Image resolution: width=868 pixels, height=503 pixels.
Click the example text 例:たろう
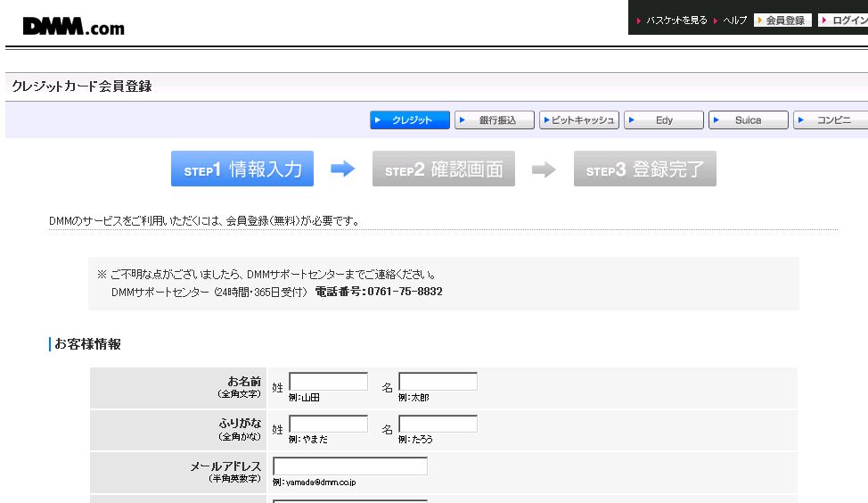[416, 440]
